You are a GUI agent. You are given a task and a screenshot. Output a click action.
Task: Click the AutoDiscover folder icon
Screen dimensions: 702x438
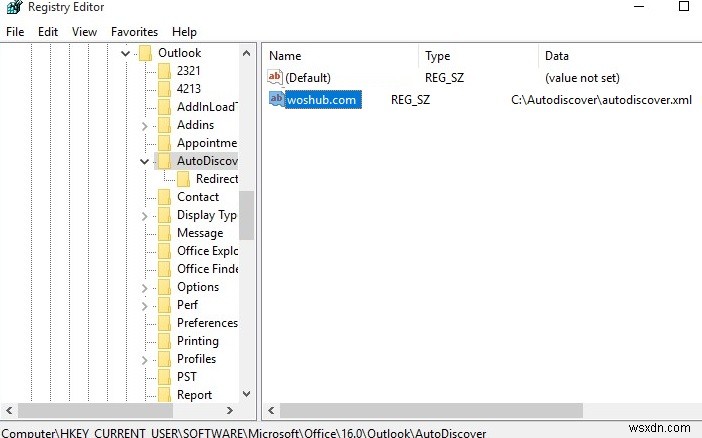tap(164, 161)
